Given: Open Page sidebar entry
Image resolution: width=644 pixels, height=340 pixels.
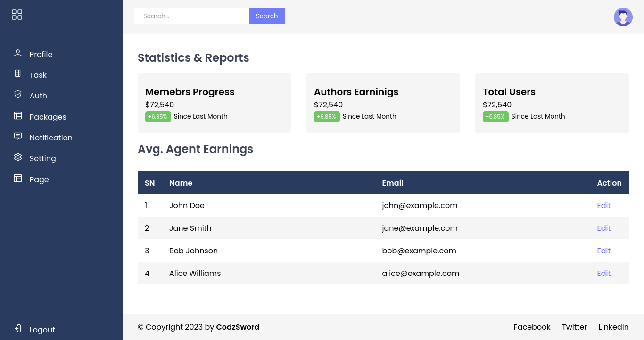Looking at the screenshot, I should 39,179.
